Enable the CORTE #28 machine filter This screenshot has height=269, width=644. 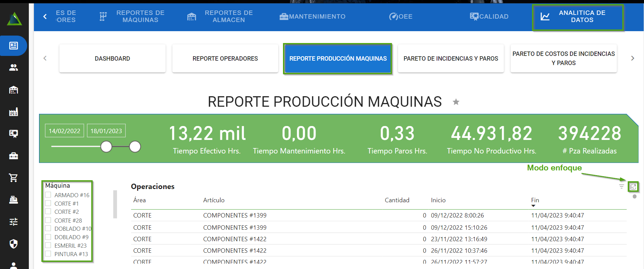(48, 220)
